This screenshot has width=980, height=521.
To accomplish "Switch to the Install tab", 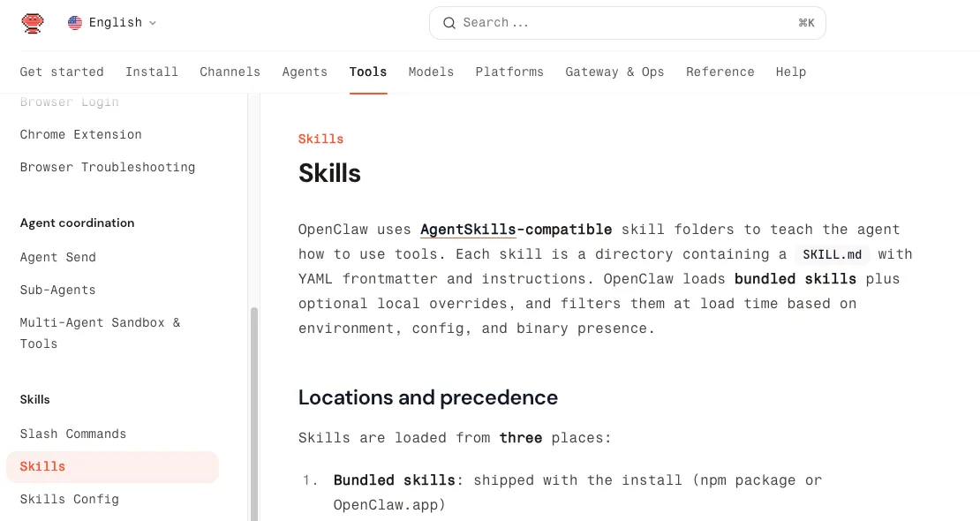I will click(152, 72).
